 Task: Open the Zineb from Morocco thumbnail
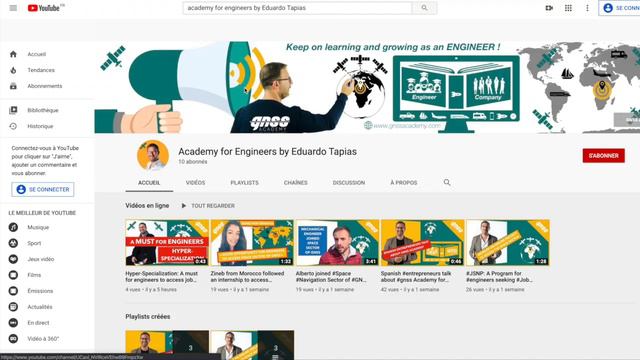(252, 242)
